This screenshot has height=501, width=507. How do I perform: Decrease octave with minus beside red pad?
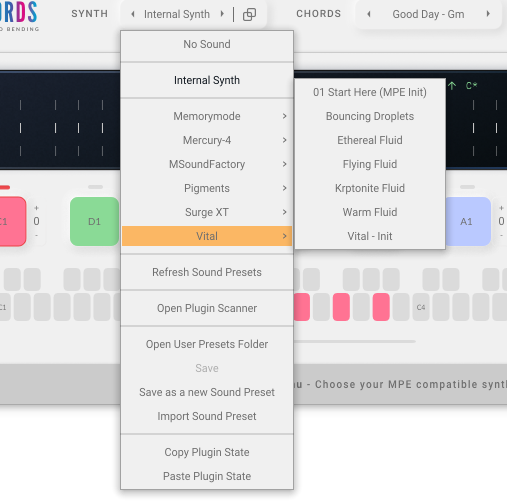[36, 235]
